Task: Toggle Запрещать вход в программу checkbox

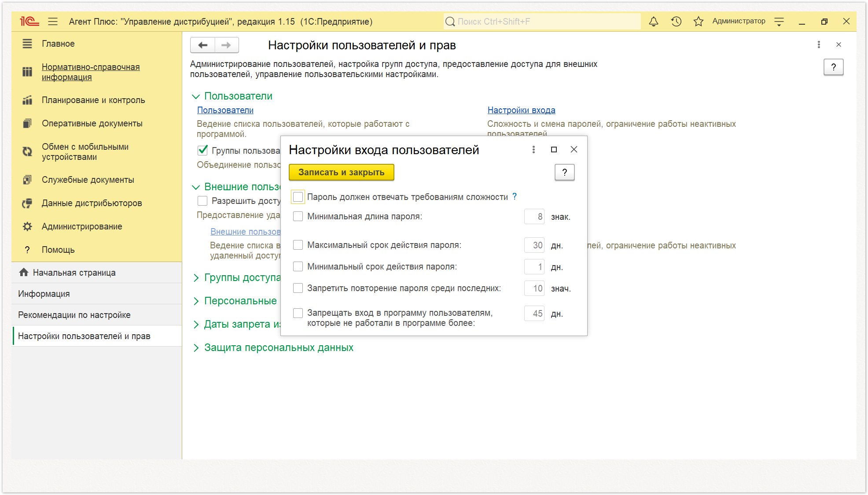Action: point(298,313)
